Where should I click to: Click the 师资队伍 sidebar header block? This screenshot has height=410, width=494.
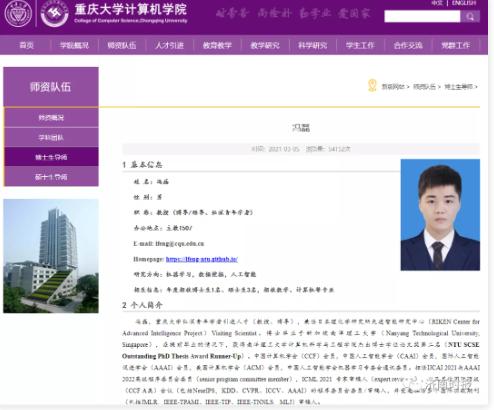point(51,87)
